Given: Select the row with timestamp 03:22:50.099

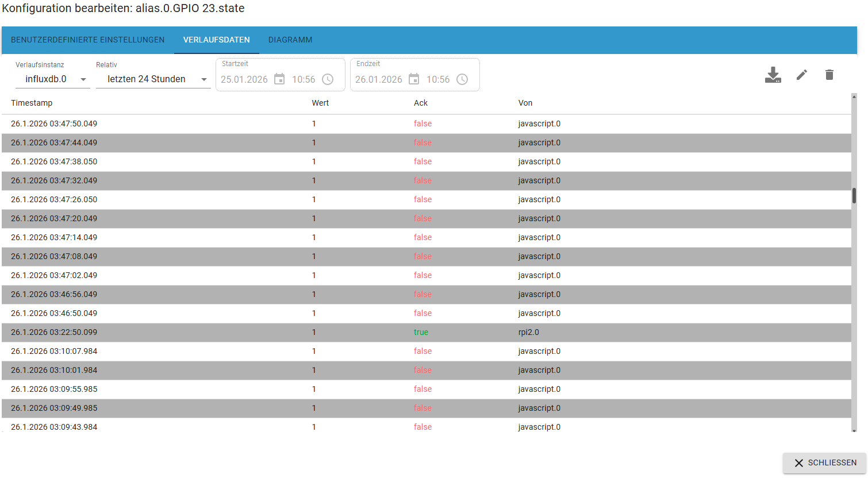Looking at the screenshot, I should [x=427, y=332].
